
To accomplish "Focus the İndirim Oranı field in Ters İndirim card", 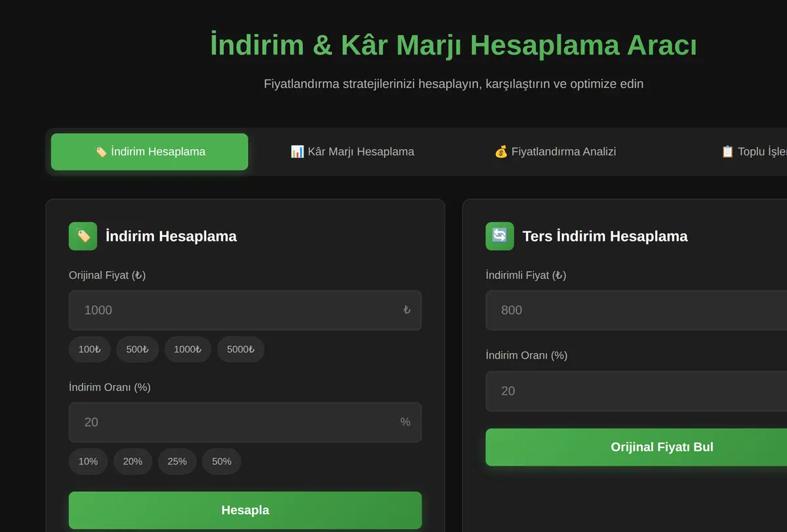I will point(636,391).
